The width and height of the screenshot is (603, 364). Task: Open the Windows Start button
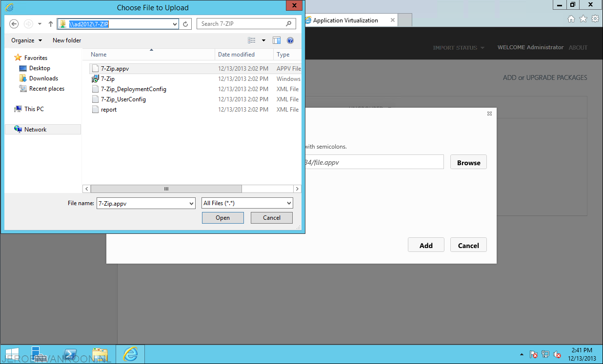[13, 354]
